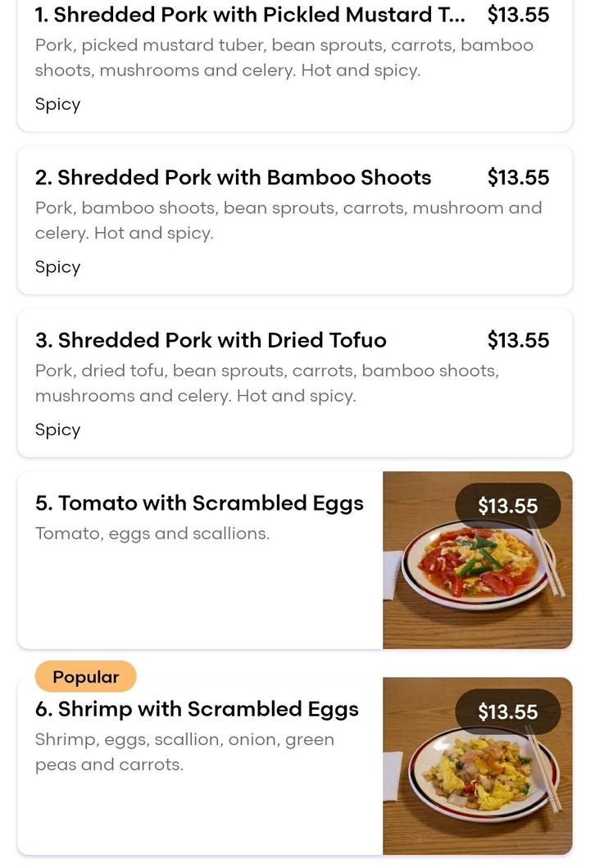Tap the Tomato with Scrambled Eggs title
The height and width of the screenshot is (868, 590).
click(199, 503)
